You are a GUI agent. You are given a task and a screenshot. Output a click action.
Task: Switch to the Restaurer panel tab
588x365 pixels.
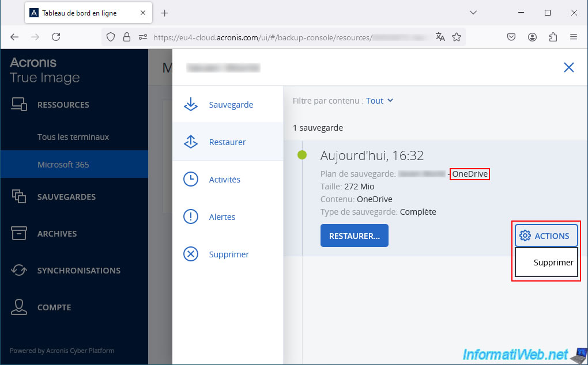[228, 142]
